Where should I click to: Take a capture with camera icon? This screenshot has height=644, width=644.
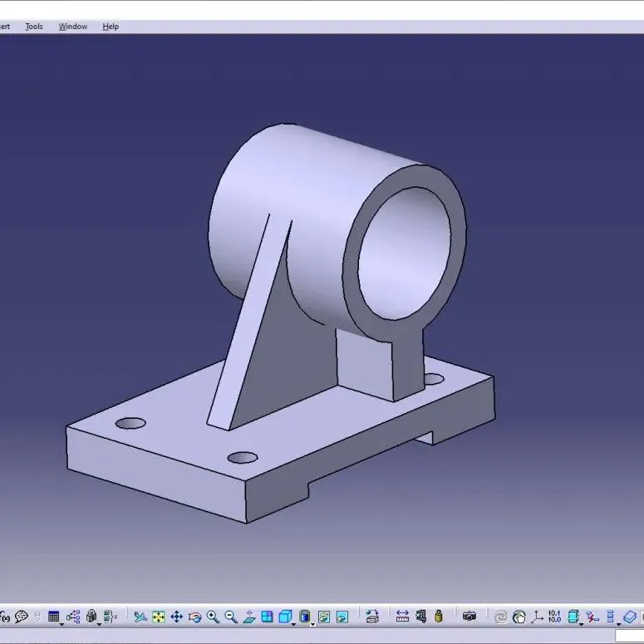tap(469, 617)
